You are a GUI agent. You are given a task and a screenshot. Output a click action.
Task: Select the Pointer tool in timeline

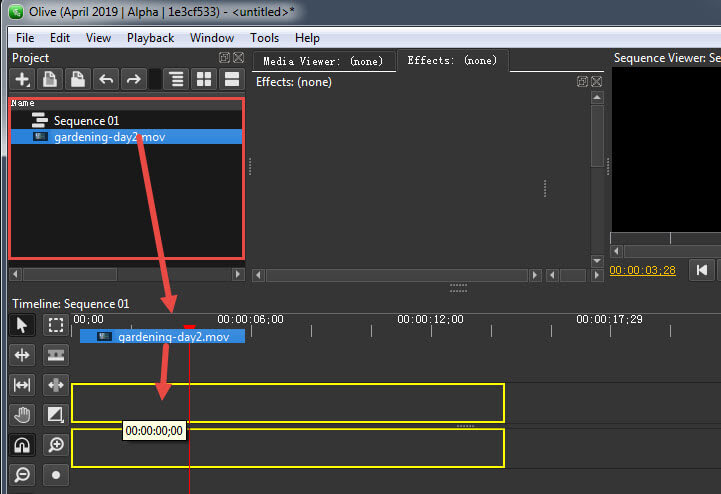[22, 325]
